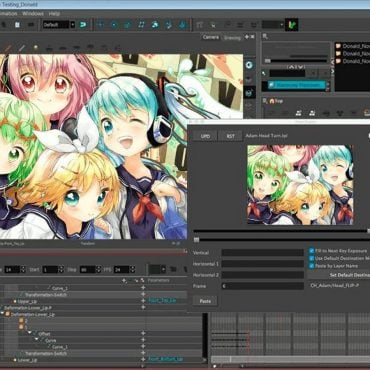The width and height of the screenshot is (370, 370).
Task: Click the RST button in the dialog
Action: [230, 136]
